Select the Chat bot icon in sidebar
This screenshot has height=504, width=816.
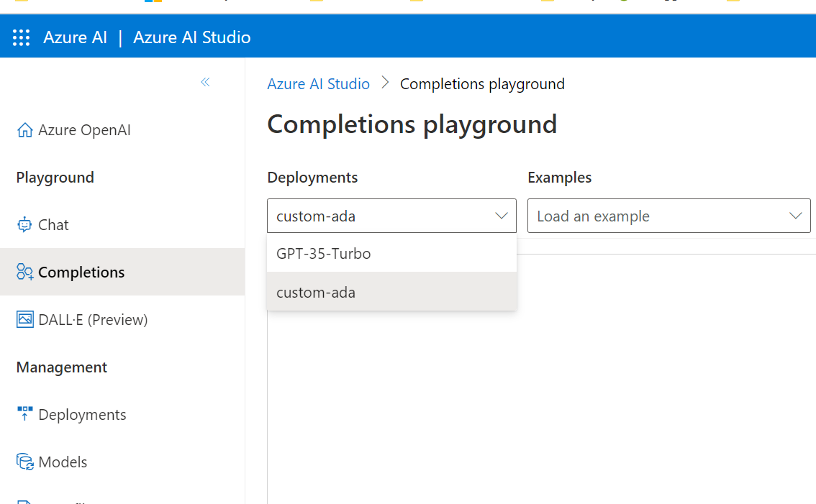pyautogui.click(x=24, y=224)
